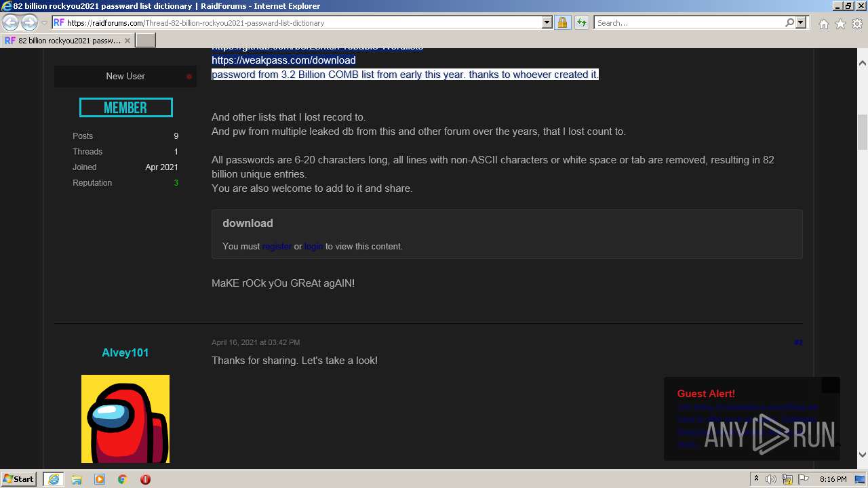Click the Joined Apr 2021 value
Screen dimensions: 868x488
[x=162, y=167]
